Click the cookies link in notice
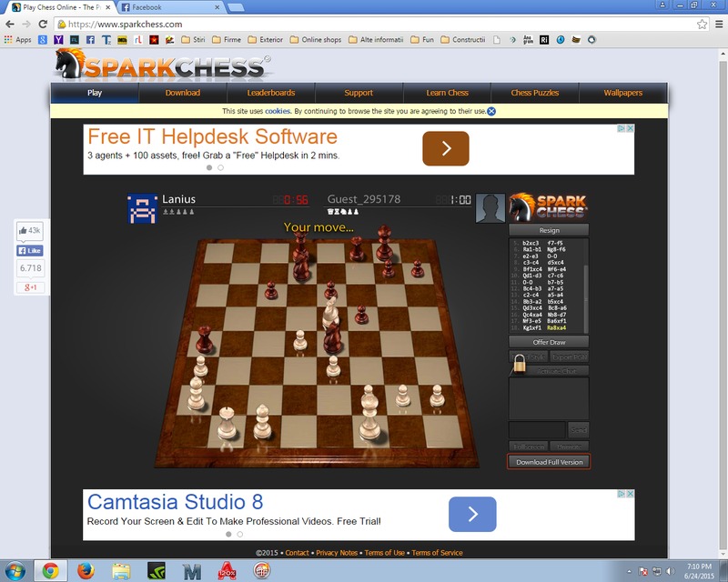Viewport: 728px width, 582px height. [278, 111]
